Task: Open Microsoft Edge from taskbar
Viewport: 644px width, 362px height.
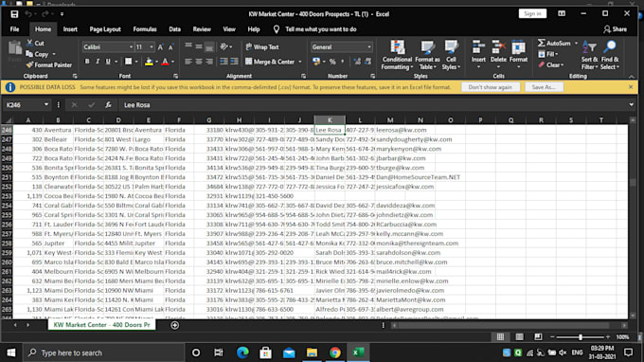Action: tap(242, 353)
